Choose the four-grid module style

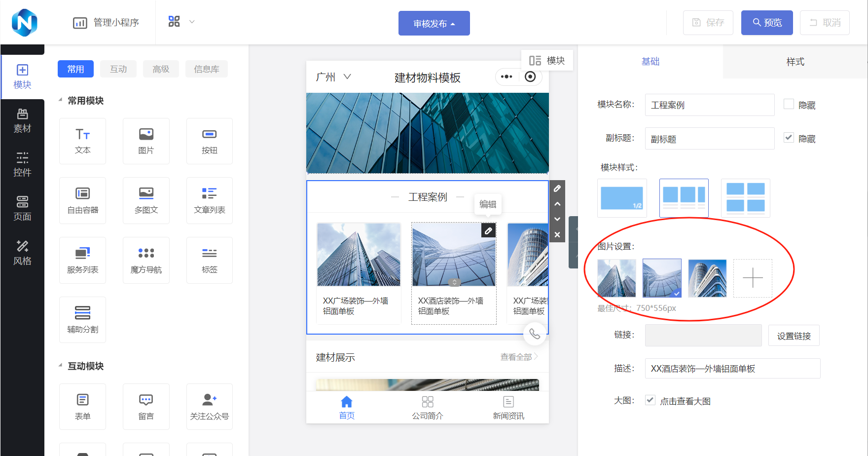tap(745, 198)
